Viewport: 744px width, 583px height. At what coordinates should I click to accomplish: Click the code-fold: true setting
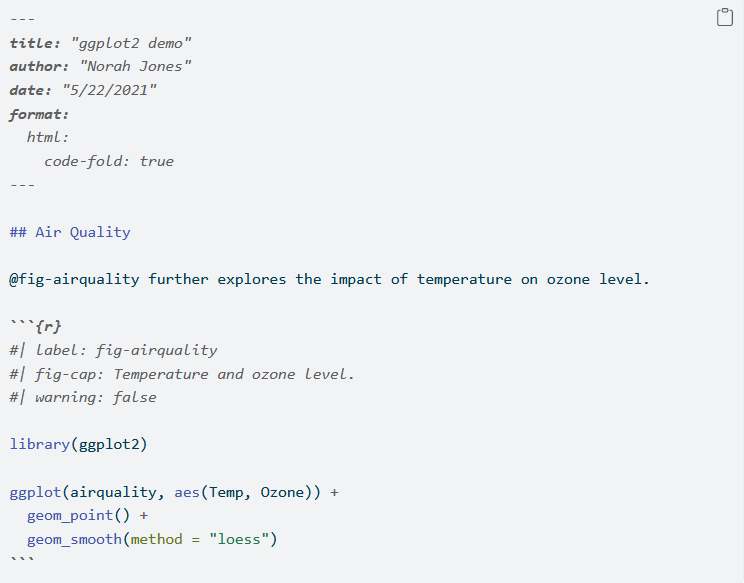[109, 161]
